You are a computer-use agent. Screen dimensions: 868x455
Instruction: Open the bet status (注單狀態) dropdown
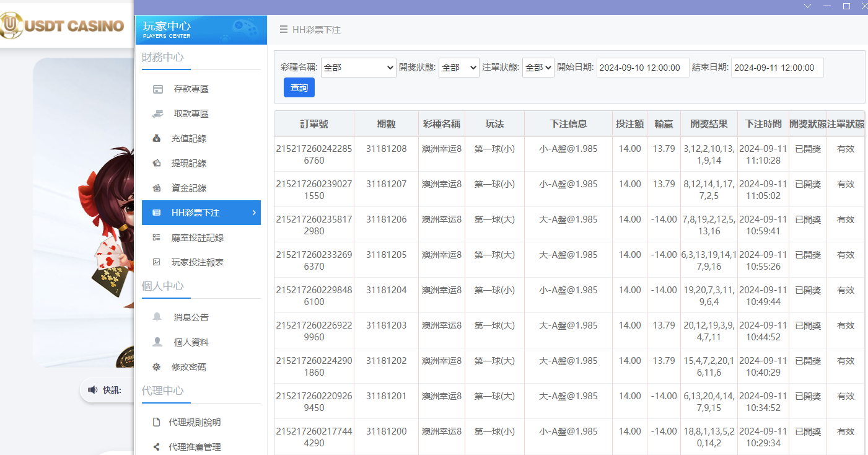pyautogui.click(x=538, y=68)
